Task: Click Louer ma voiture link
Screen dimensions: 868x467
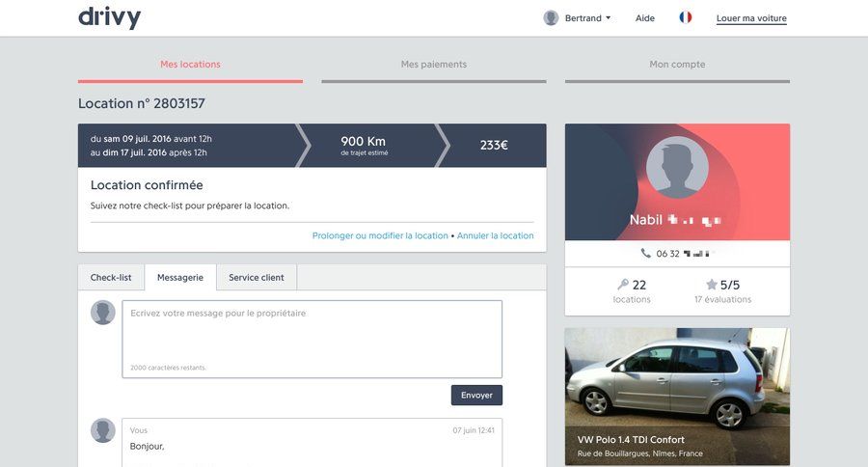Action: (751, 18)
